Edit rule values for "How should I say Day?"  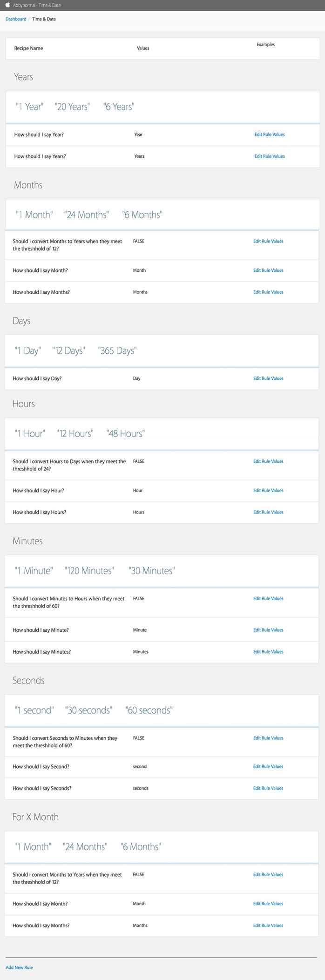coord(268,378)
